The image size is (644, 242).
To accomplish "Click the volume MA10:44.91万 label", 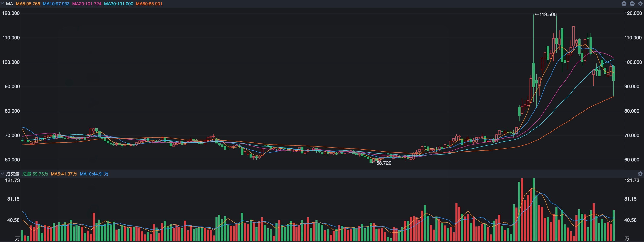I will pos(94,174).
